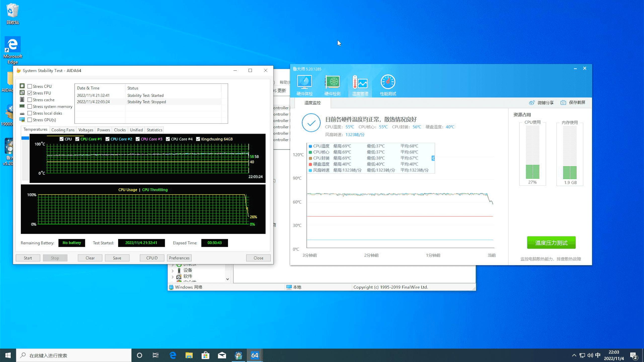Click 微博分享 Weibo share icon
Image resolution: width=644 pixels, height=362 pixels.
[532, 103]
